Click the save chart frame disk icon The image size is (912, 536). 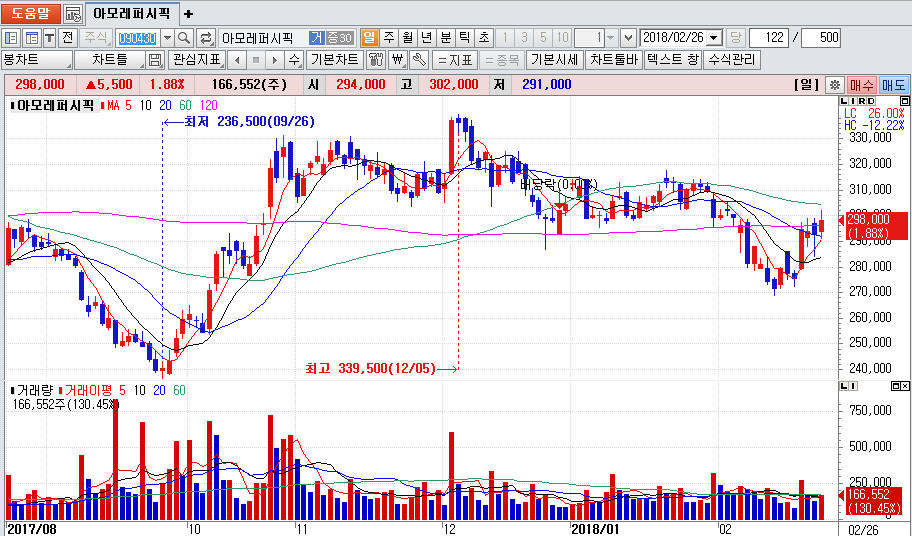coord(155,60)
